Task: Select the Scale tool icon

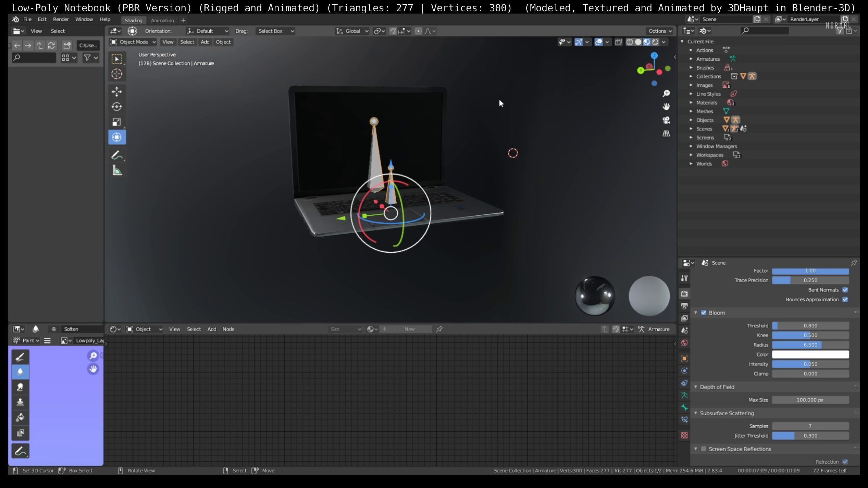Action: pyautogui.click(x=117, y=122)
